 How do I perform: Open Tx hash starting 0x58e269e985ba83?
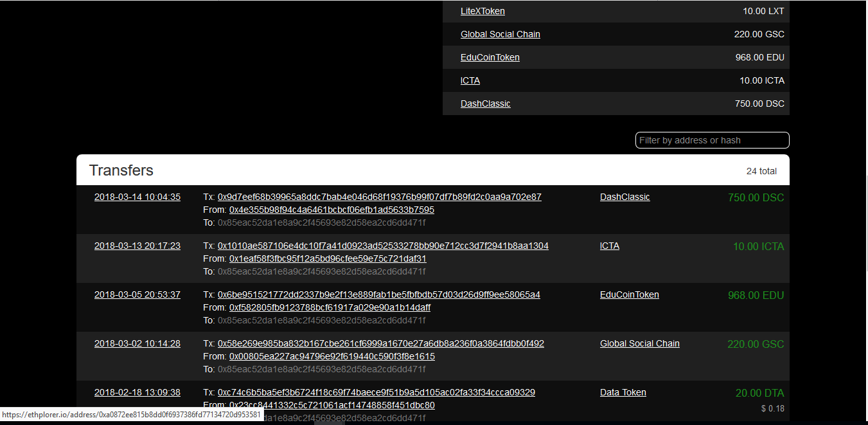tap(381, 343)
